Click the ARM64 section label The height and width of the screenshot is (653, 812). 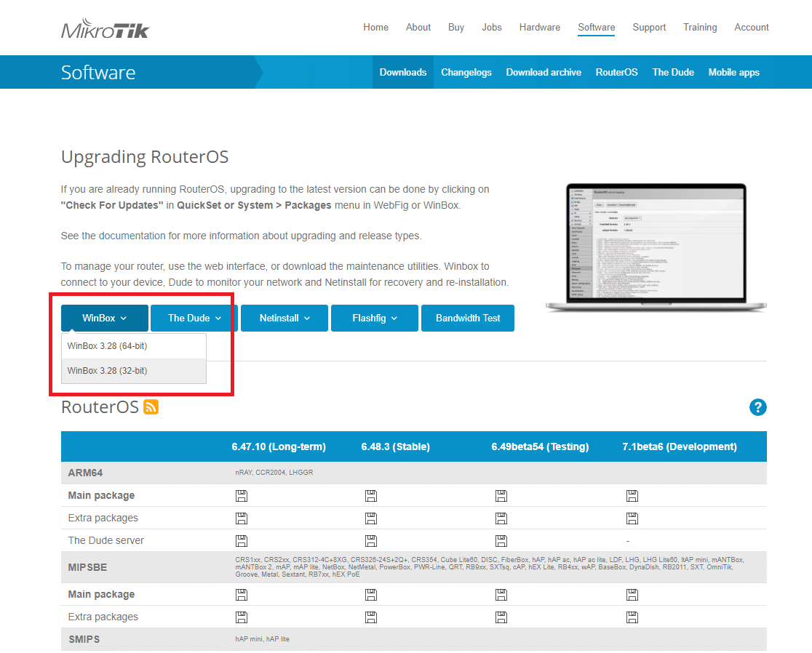85,473
